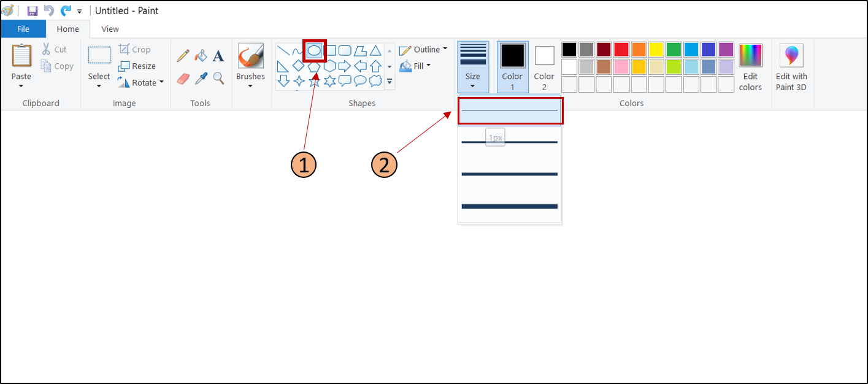
Task: Pick the thickest line size option
Action: click(510, 206)
